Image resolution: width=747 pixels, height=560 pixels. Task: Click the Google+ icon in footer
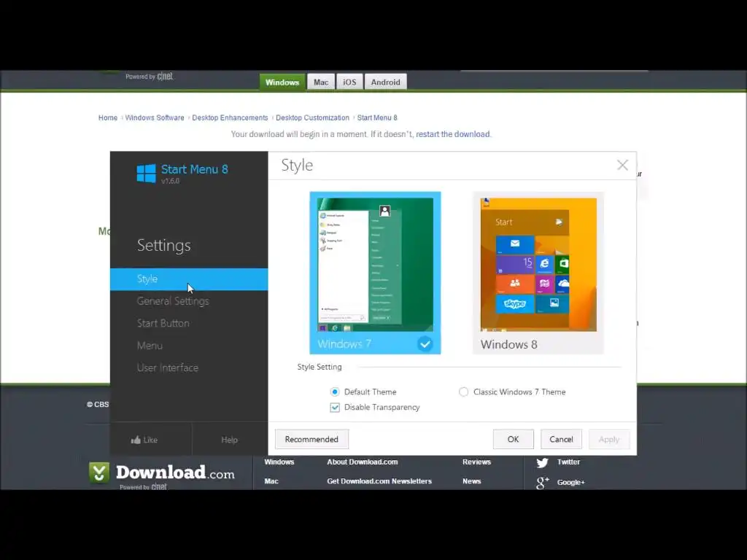[x=543, y=483]
